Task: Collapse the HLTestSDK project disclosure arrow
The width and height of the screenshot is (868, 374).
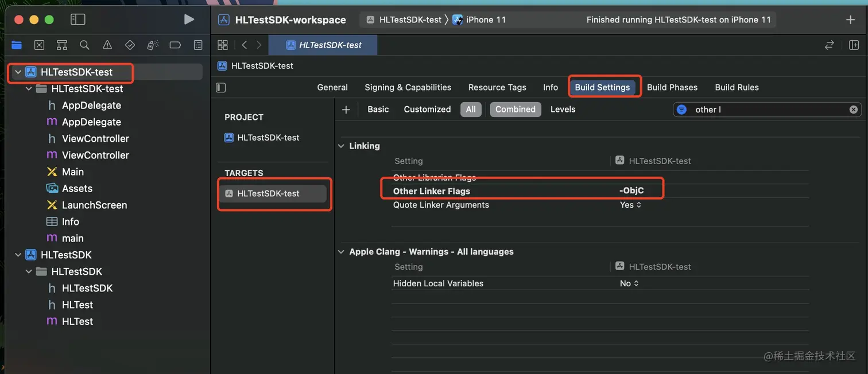Action: click(18, 255)
